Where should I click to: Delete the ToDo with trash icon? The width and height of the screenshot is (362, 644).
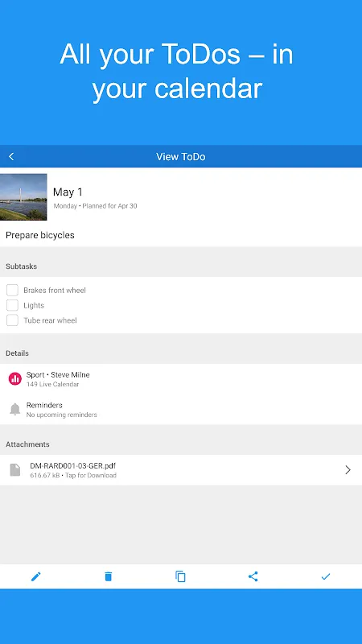109,576
